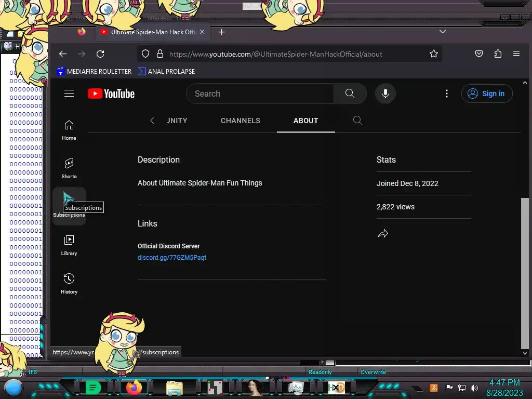Open the Windows Start orb

pyautogui.click(x=13, y=388)
